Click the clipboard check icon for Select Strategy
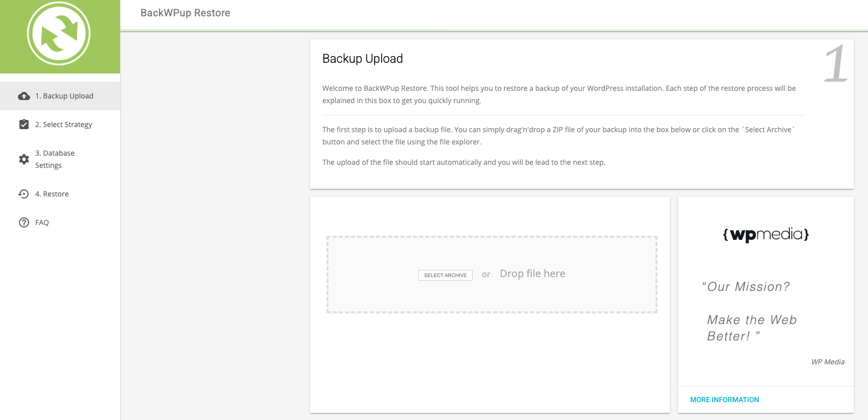 pos(24,124)
